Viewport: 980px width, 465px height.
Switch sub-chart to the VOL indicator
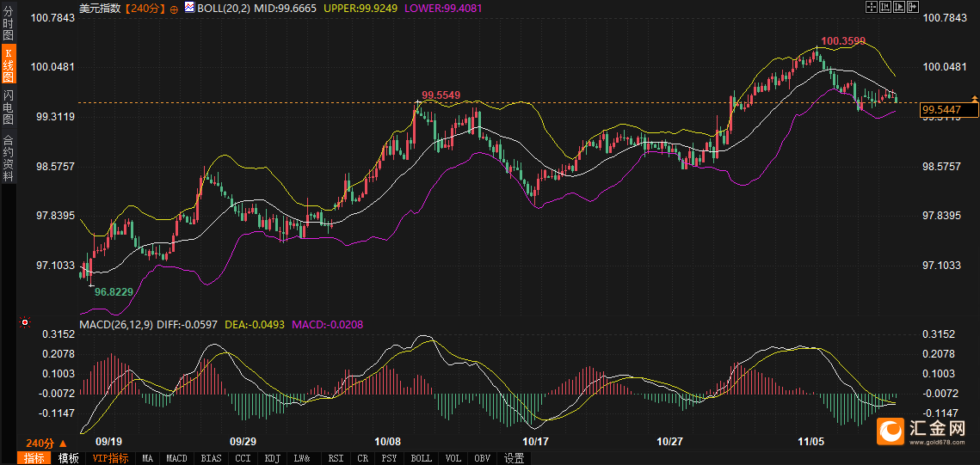pyautogui.click(x=453, y=458)
